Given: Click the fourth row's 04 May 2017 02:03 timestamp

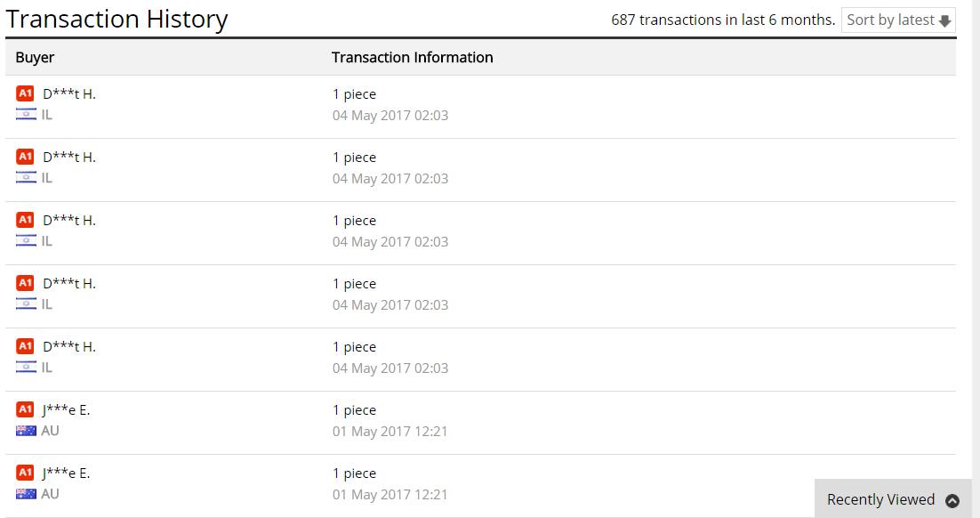Looking at the screenshot, I should [390, 304].
